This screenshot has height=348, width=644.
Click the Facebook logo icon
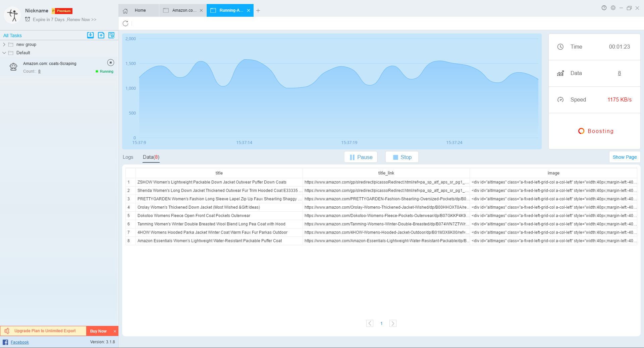(5, 342)
